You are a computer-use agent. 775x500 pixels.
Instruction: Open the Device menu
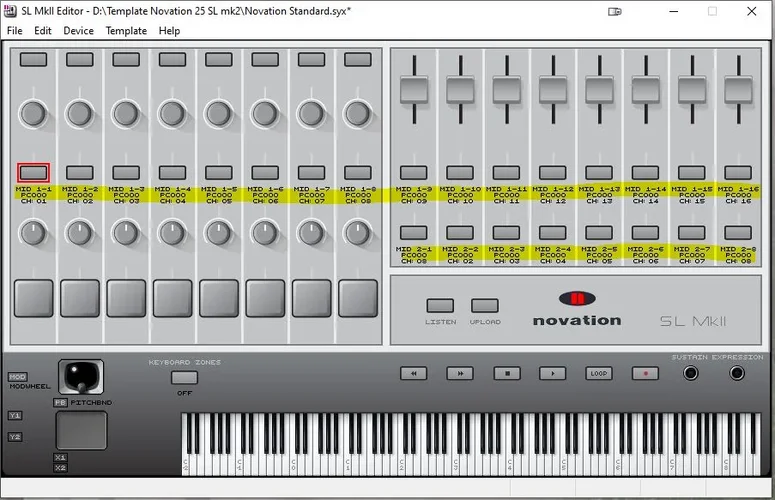click(x=79, y=31)
